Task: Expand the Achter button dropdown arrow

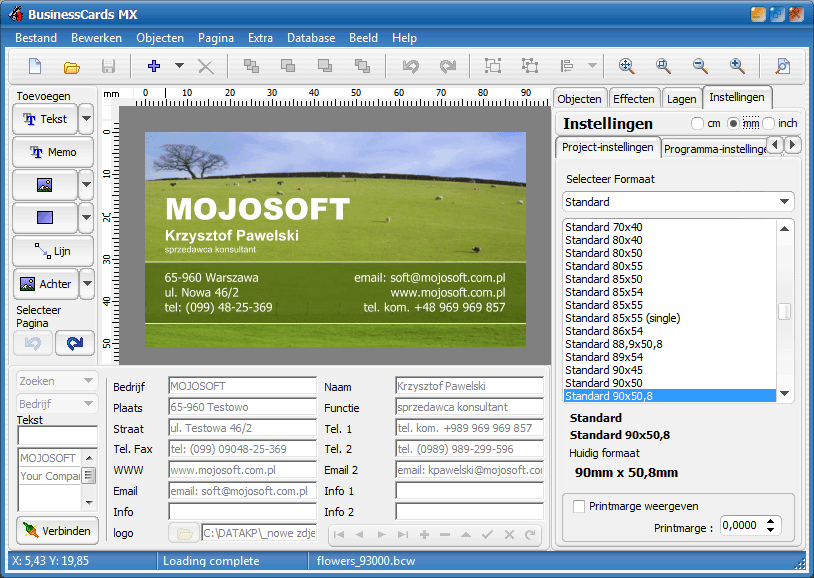Action: [x=86, y=284]
